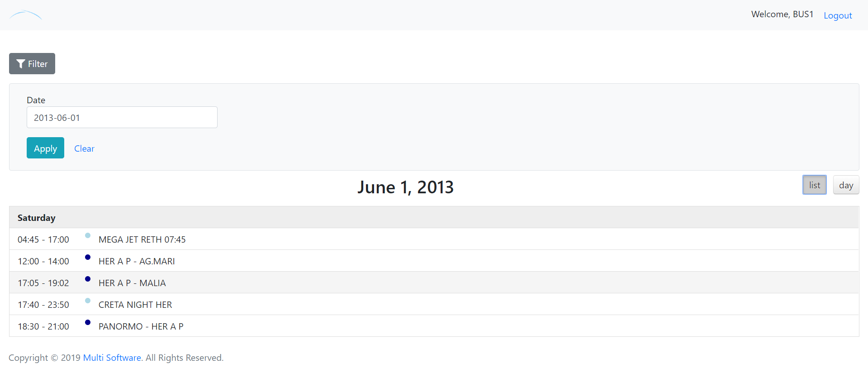
Task: Log out of the BUS1 account
Action: coord(838,15)
